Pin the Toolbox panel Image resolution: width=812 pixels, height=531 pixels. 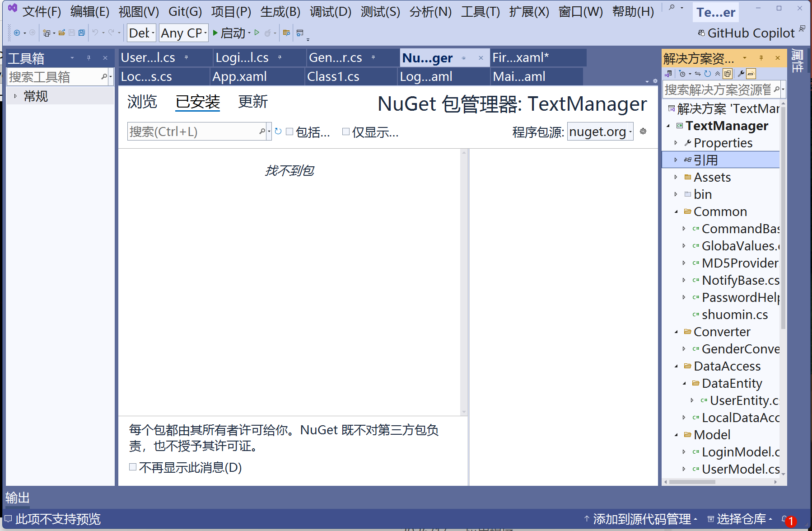click(89, 58)
